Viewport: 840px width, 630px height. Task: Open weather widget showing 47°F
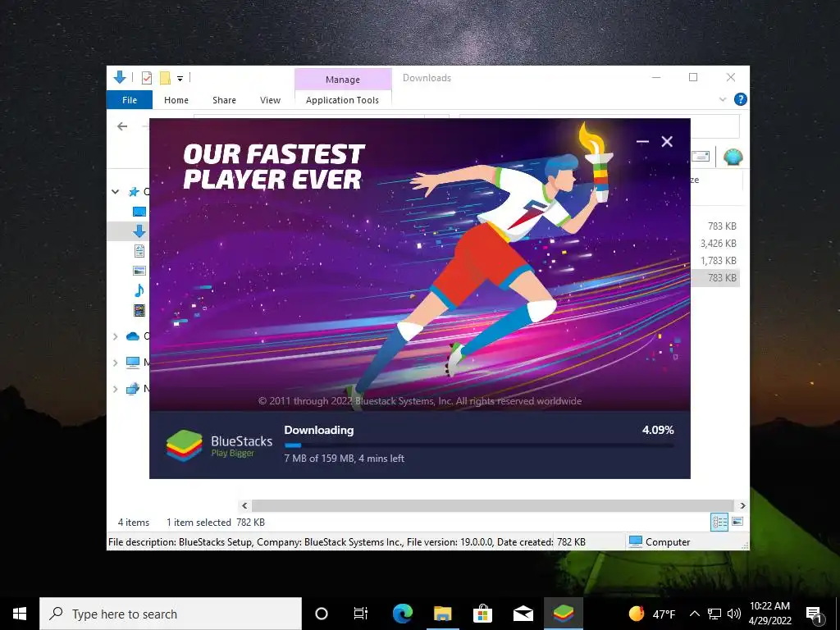pos(652,614)
